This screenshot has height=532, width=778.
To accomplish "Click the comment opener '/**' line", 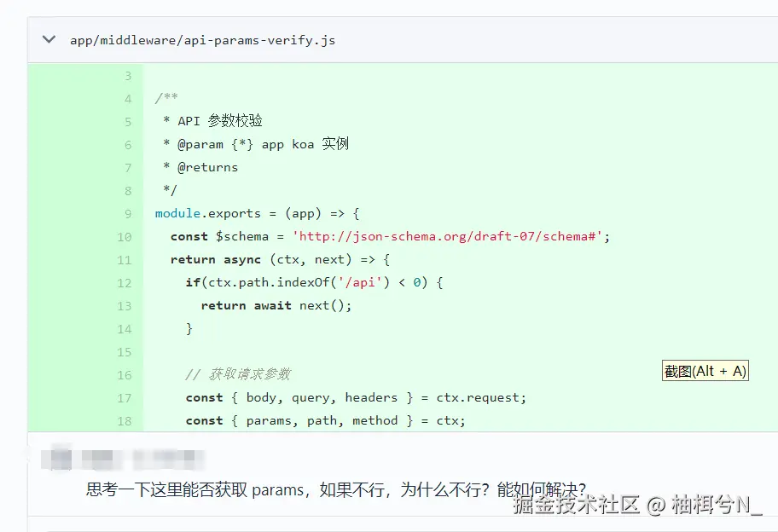I will (166, 98).
